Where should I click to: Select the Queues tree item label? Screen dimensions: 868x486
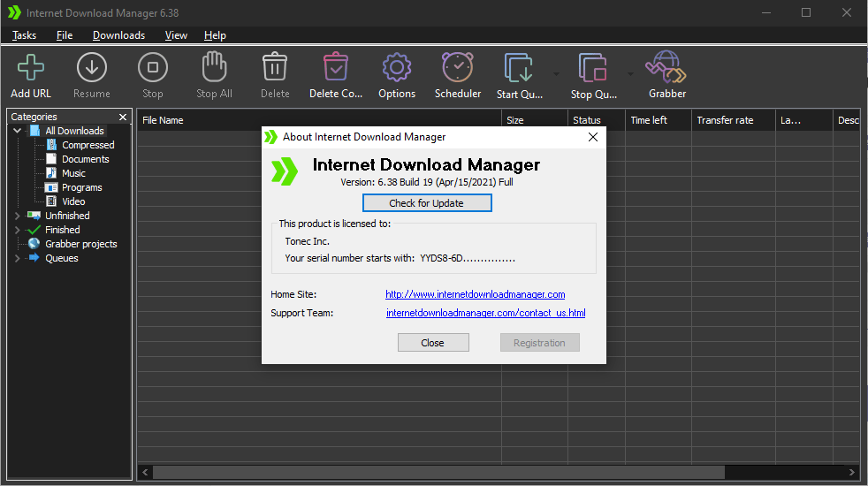(x=62, y=258)
